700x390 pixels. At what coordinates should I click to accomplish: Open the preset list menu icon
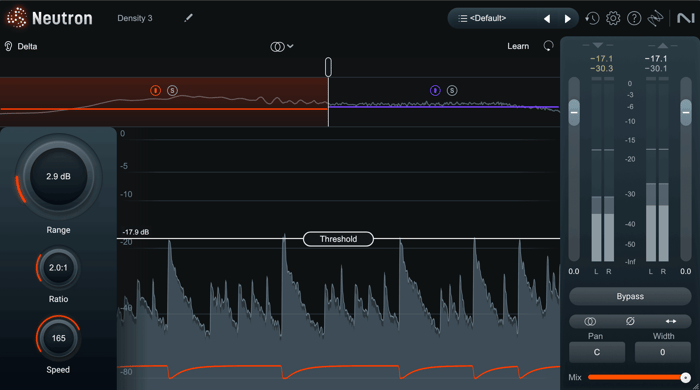(x=462, y=18)
